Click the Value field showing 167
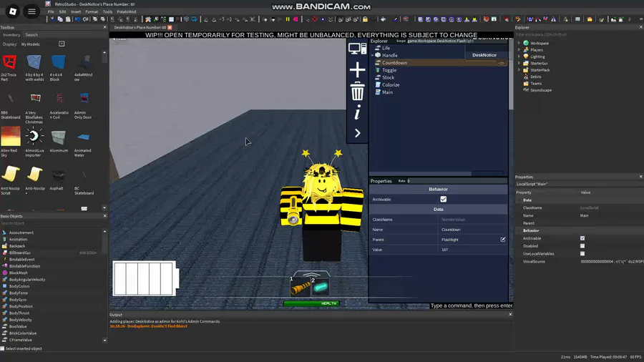The width and height of the screenshot is (644, 362). point(473,250)
